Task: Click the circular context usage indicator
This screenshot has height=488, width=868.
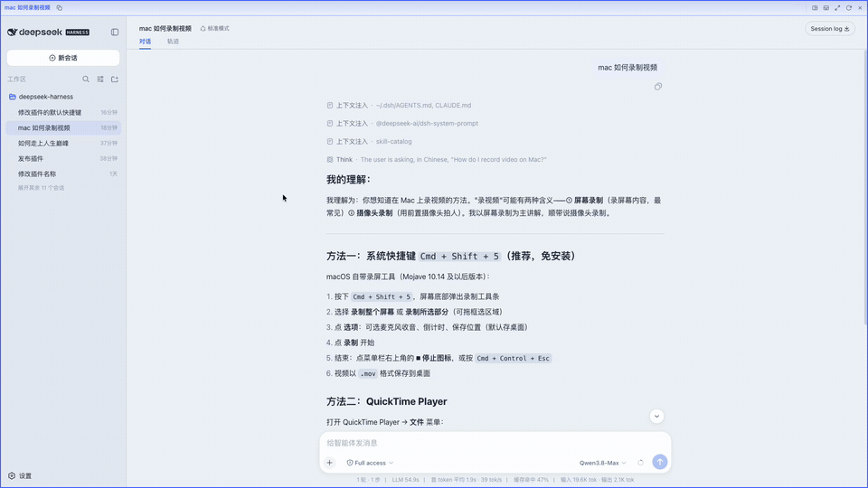Action: click(x=640, y=463)
